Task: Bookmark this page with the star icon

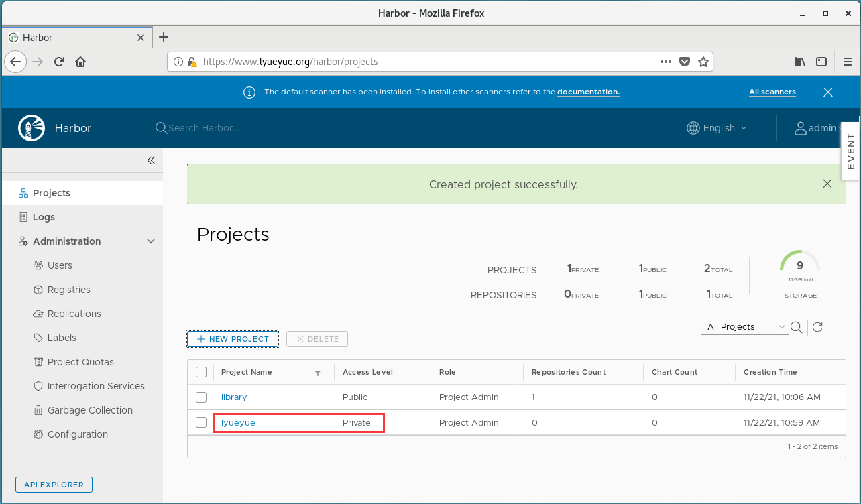Action: tap(703, 62)
